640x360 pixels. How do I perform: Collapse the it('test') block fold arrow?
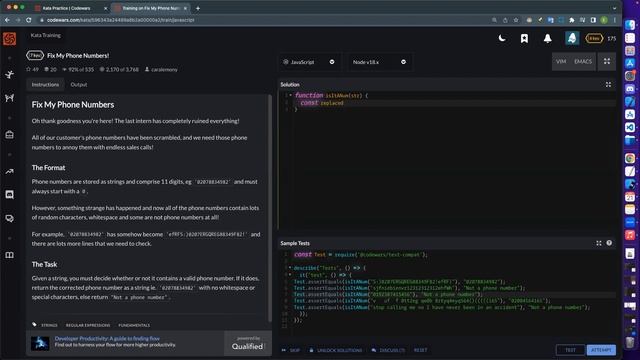(x=290, y=275)
